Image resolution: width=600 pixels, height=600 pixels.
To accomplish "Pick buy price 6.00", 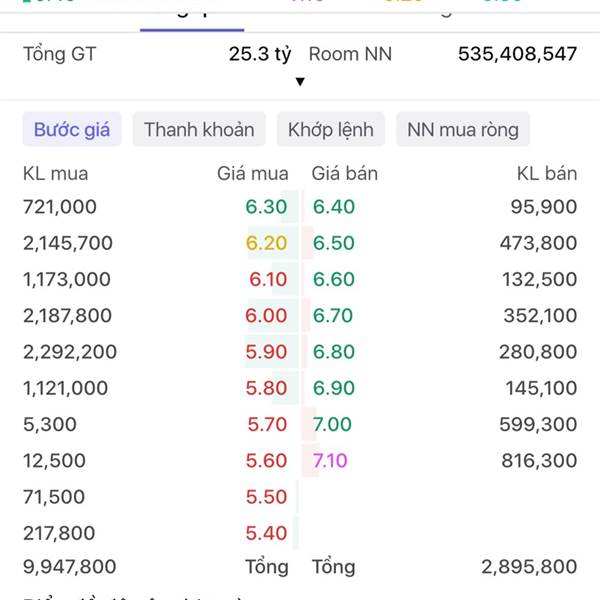I will (x=266, y=316).
